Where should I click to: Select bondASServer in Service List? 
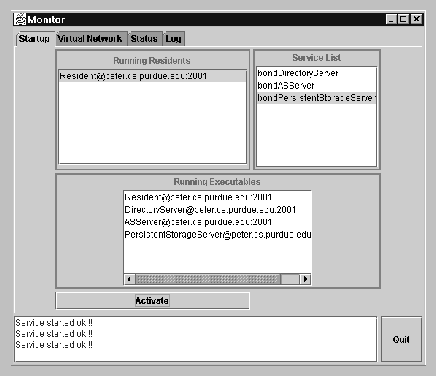point(316,85)
